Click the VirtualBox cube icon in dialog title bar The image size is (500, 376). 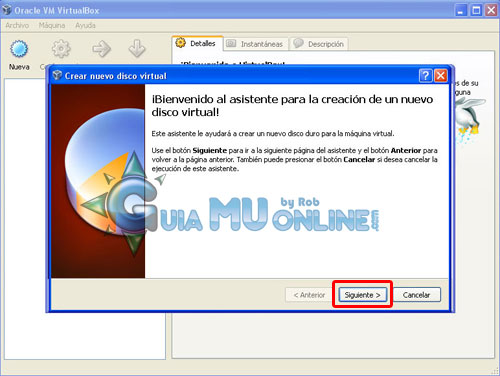[57, 75]
